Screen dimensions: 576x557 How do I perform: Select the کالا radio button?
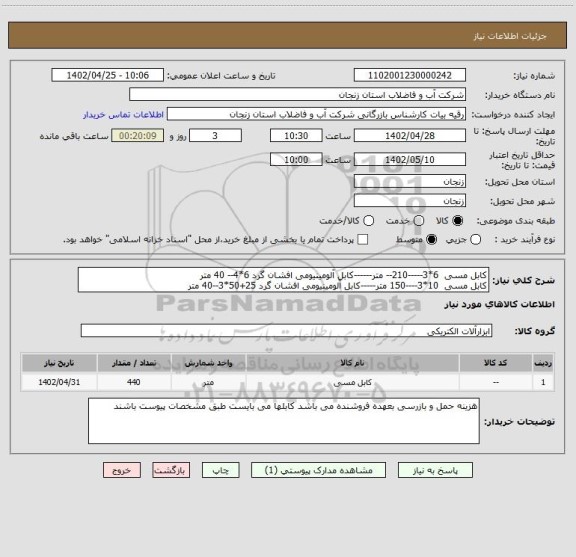click(458, 221)
